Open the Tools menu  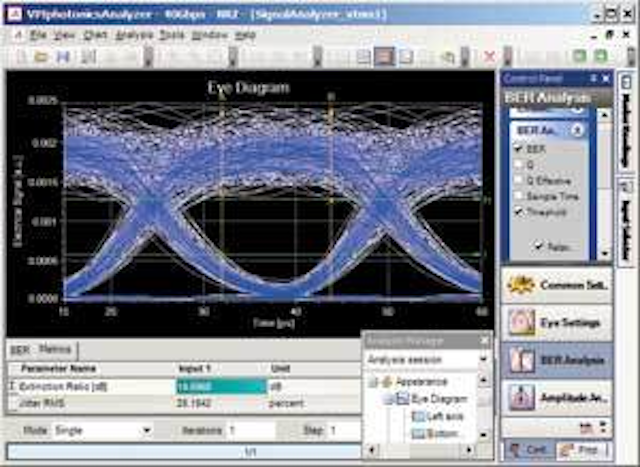tap(172, 36)
